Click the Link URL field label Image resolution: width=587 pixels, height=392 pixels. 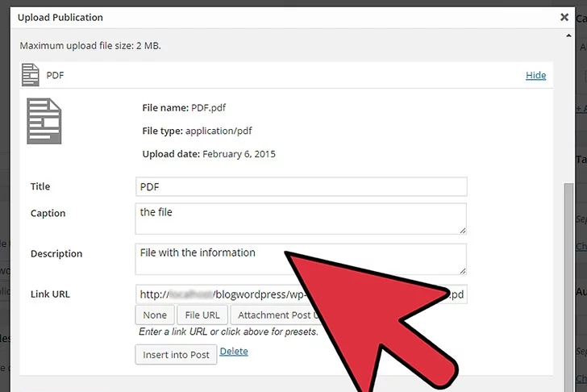pos(50,294)
